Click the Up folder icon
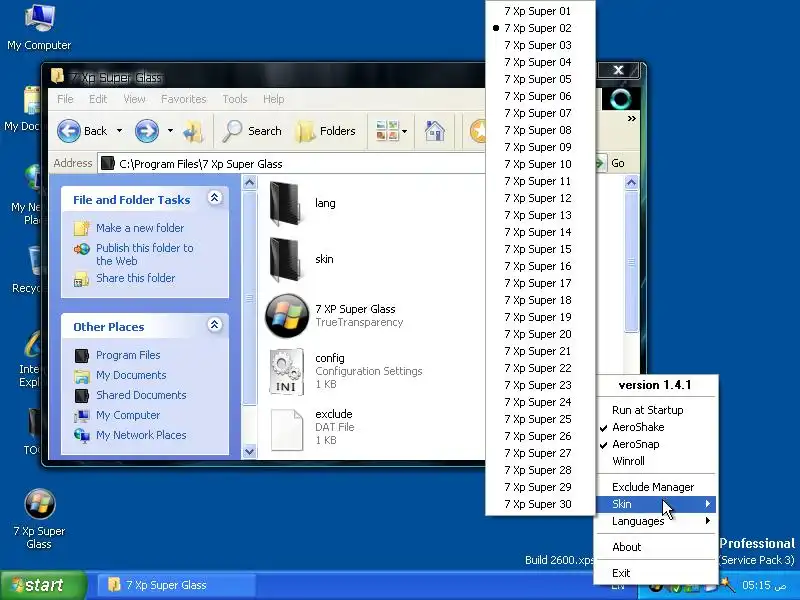The image size is (800, 600). pyautogui.click(x=193, y=131)
